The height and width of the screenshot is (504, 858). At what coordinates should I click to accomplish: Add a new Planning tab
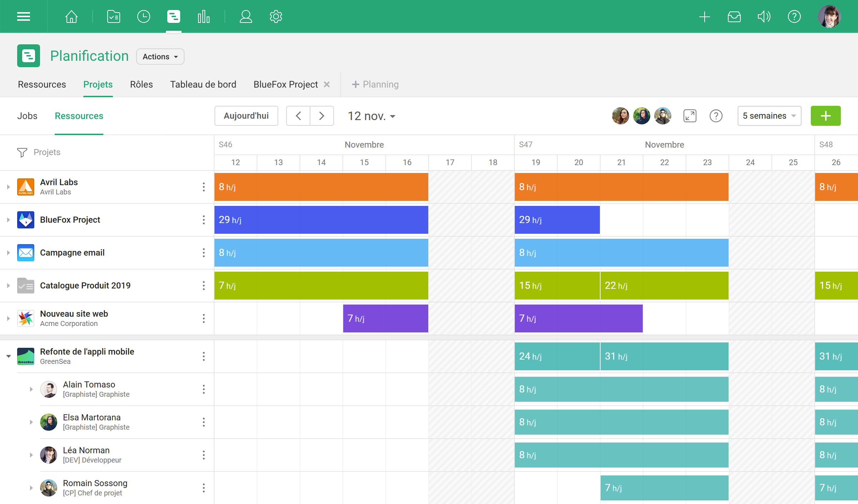pyautogui.click(x=375, y=84)
